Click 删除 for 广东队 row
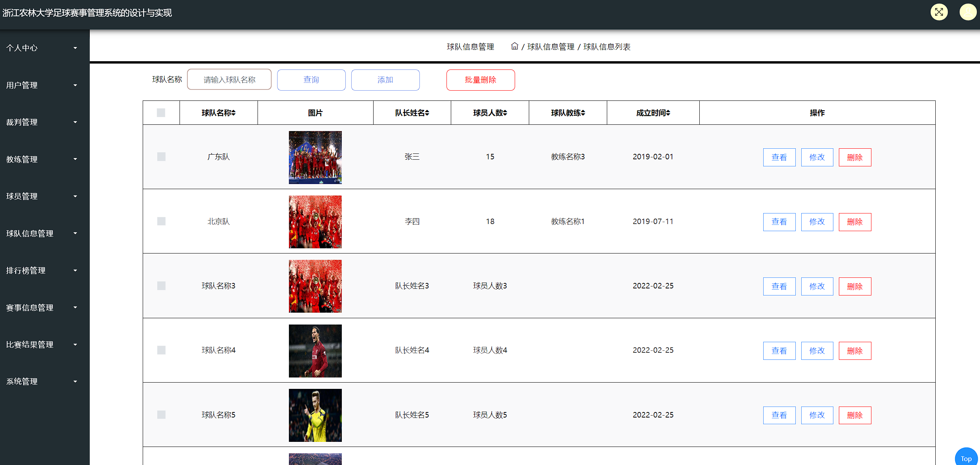This screenshot has height=465, width=980. tap(855, 157)
